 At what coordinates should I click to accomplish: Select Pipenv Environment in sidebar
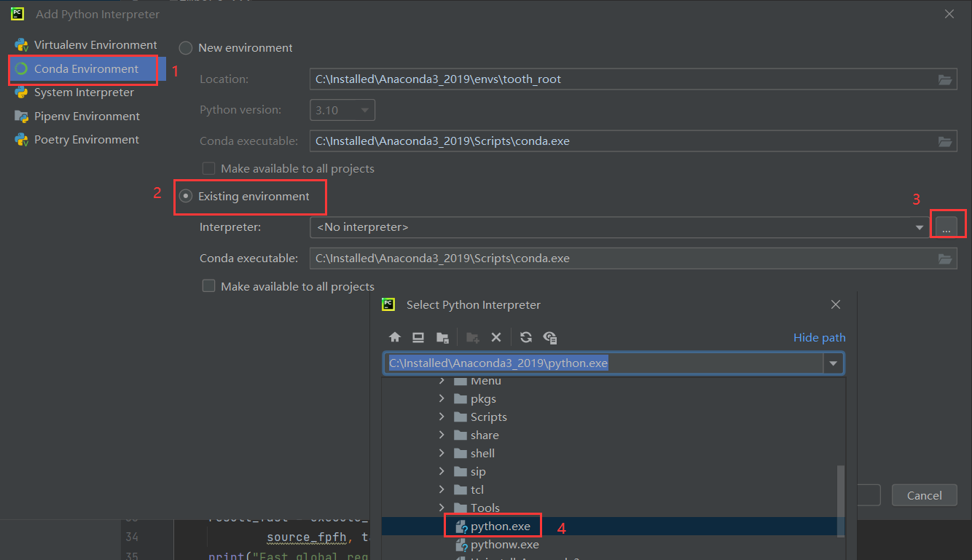(x=86, y=117)
